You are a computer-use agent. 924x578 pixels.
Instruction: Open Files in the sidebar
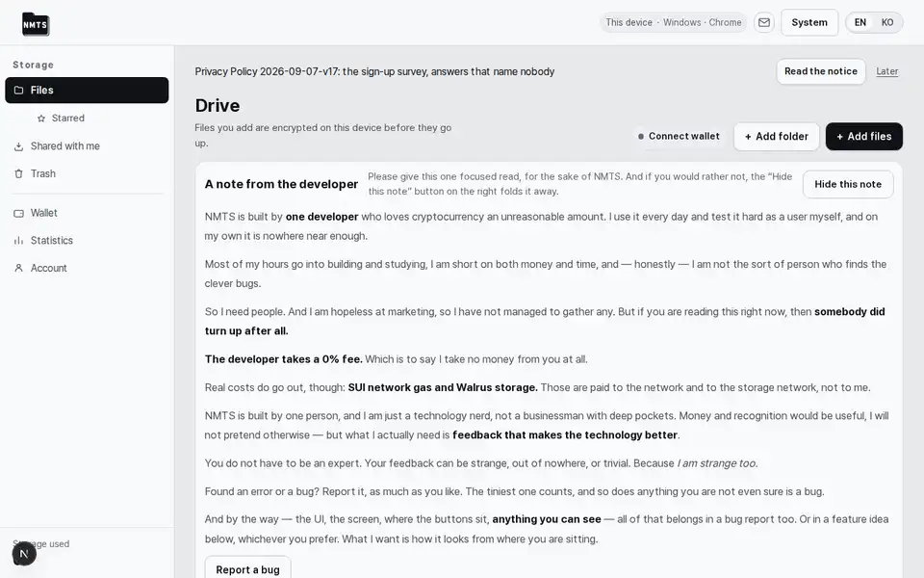coord(87,91)
